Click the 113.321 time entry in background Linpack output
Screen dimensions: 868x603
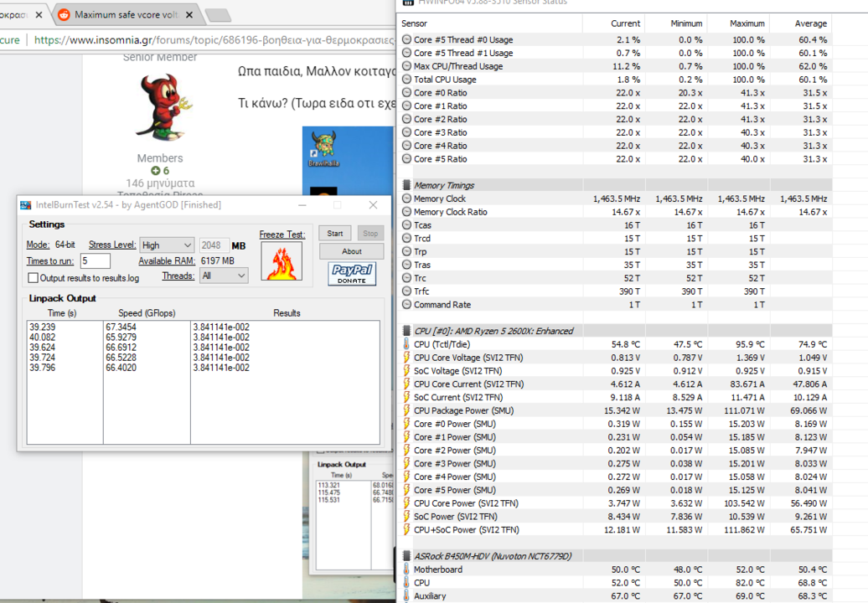(x=328, y=485)
